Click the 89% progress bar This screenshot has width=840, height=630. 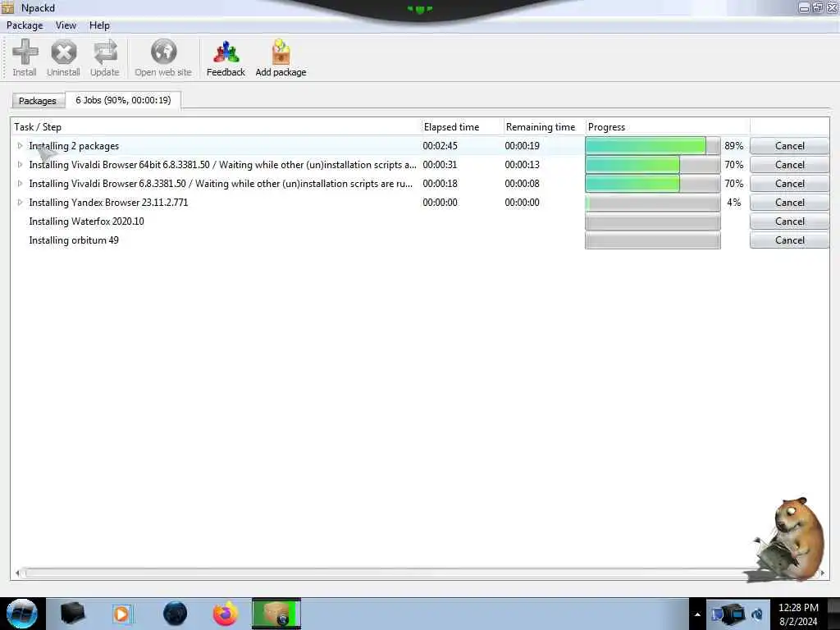pyautogui.click(x=652, y=146)
